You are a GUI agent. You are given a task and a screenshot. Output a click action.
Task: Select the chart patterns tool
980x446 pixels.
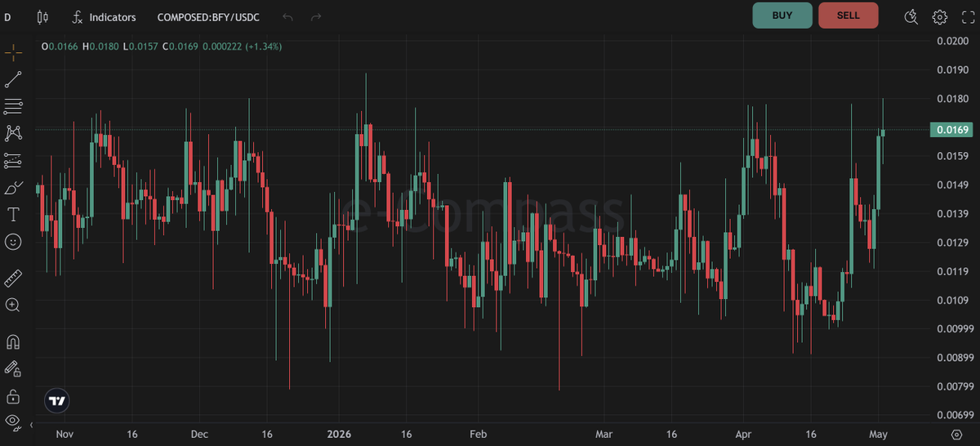tap(13, 133)
